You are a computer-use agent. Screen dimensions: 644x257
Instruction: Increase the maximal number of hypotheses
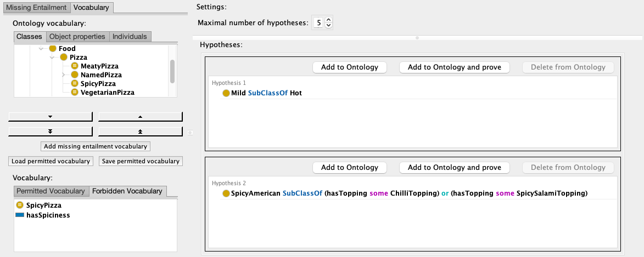point(328,20)
